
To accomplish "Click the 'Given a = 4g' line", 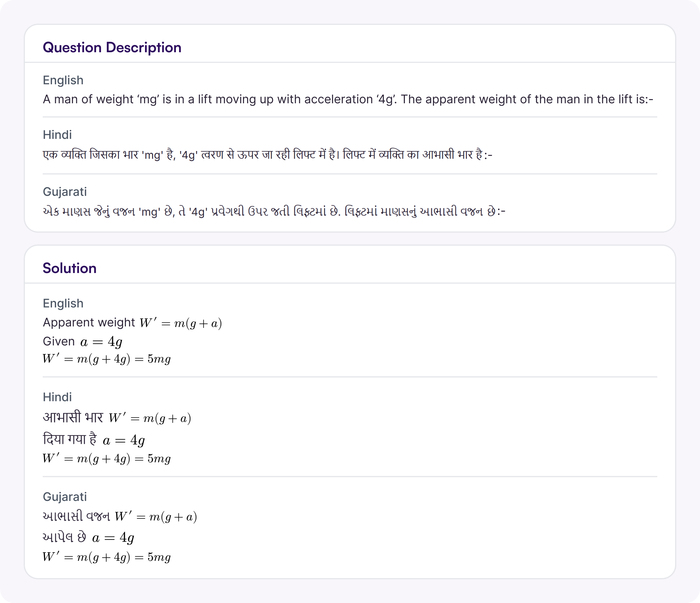I will [83, 342].
